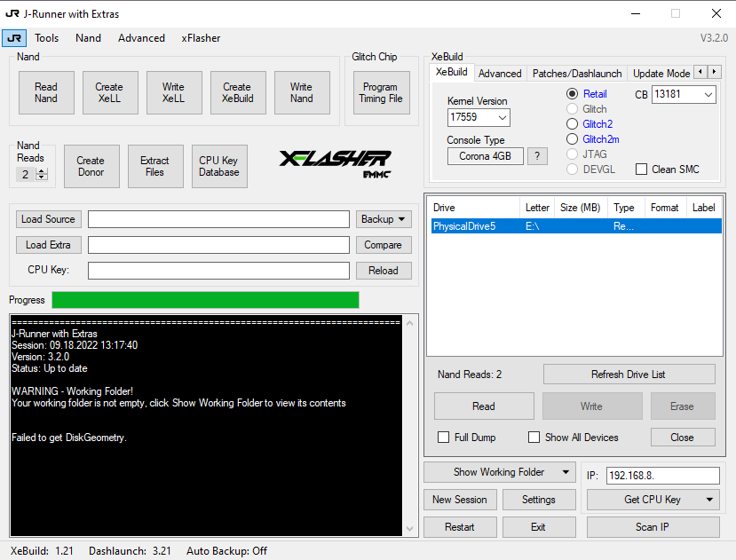Click the Restart button
The image size is (736, 560).
point(460,527)
